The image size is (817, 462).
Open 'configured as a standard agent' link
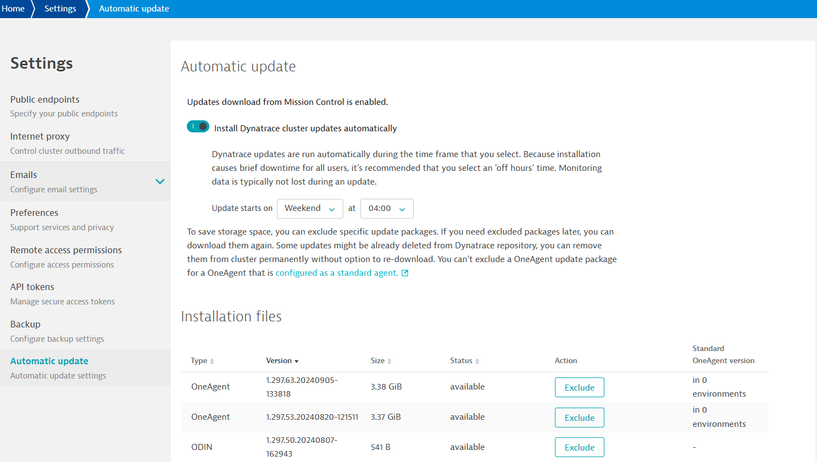(x=336, y=273)
